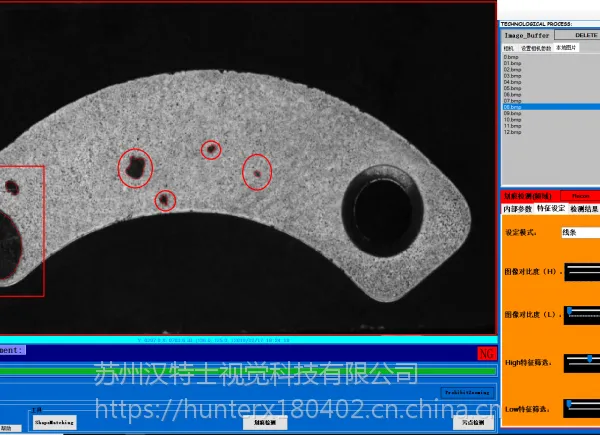Image resolution: width=600 pixels, height=435 pixels.
Task: Click the 划痕检测(照域) panel header
Action: tap(528, 196)
